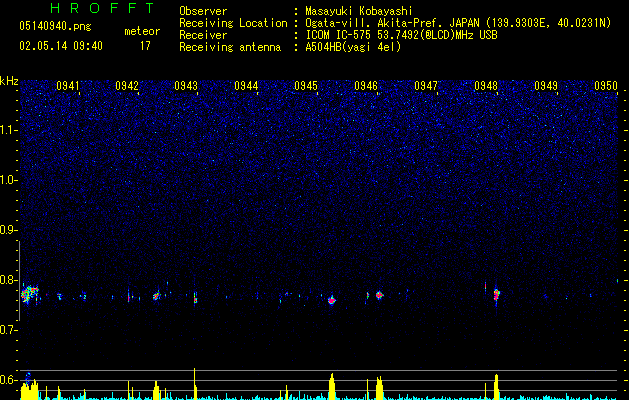This screenshot has width=629, height=400.
Task: Click the date stamp 02.05.14 09:40
Action: [x=61, y=45]
